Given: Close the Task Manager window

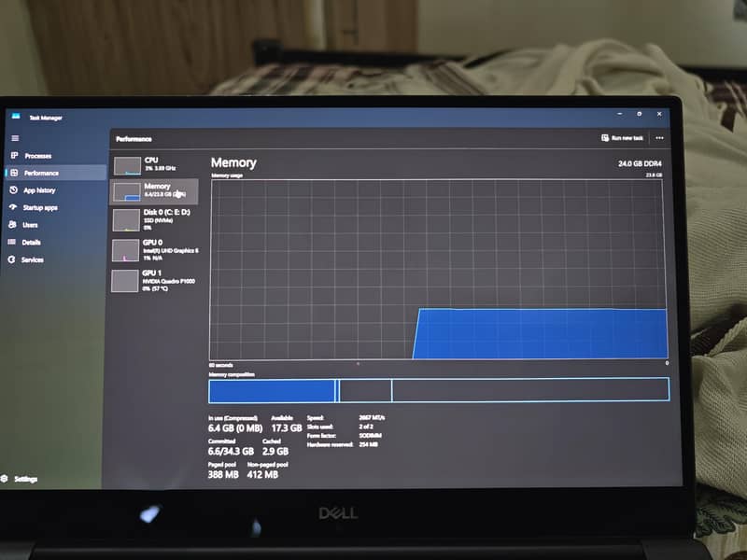Looking at the screenshot, I should click(659, 114).
